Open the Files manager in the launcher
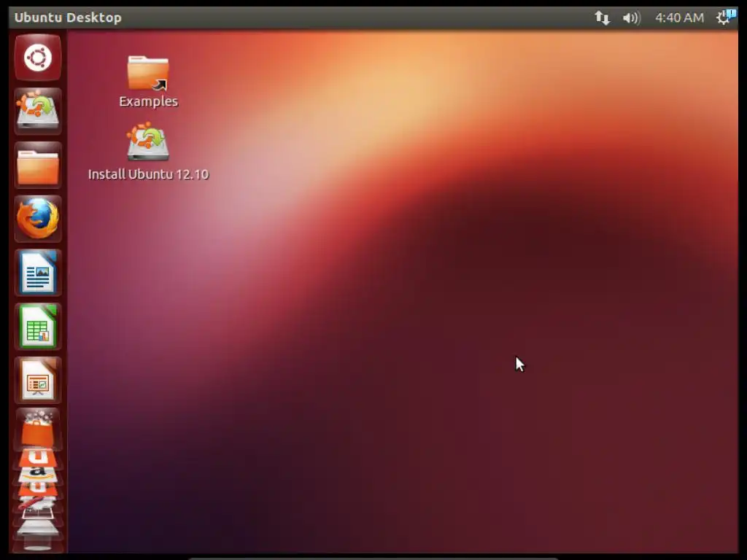Screen dimensions: 747x560 click(38, 165)
